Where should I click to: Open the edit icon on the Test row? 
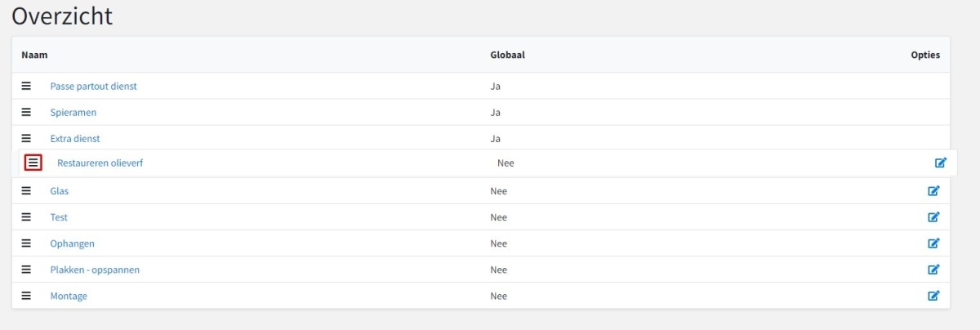click(x=933, y=217)
